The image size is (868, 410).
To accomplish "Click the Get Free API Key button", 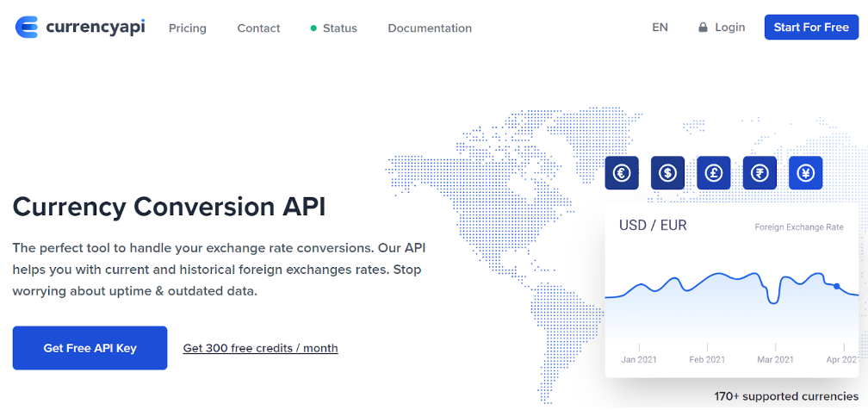I will click(x=90, y=348).
